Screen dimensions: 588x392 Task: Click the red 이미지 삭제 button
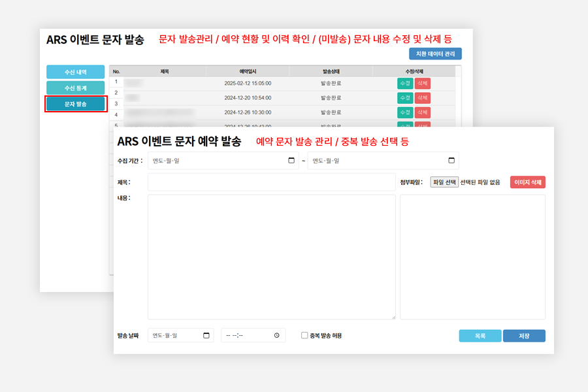click(x=527, y=182)
